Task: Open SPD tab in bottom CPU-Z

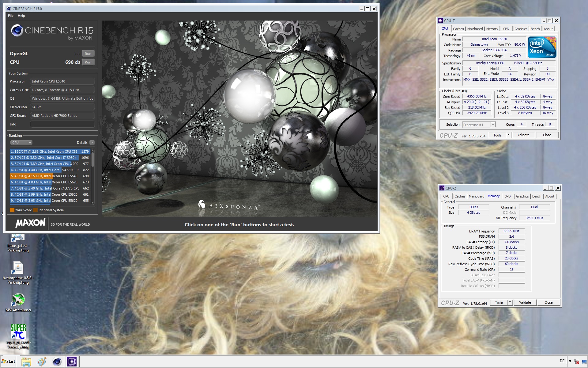Action: tap(508, 196)
